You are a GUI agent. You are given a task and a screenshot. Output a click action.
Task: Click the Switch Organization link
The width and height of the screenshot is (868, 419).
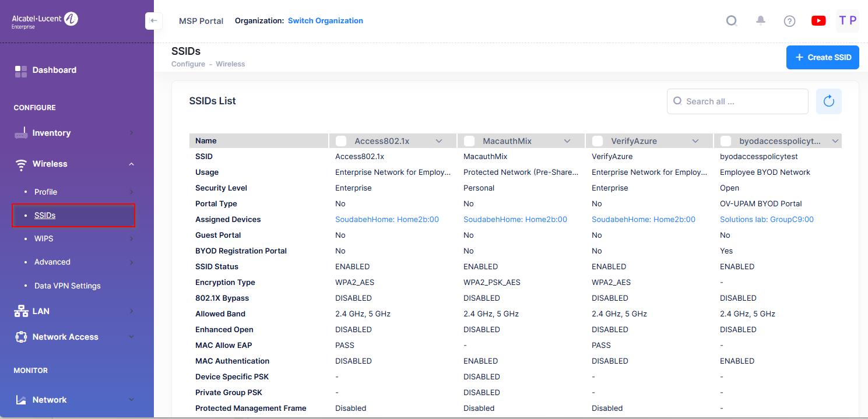[x=325, y=21]
